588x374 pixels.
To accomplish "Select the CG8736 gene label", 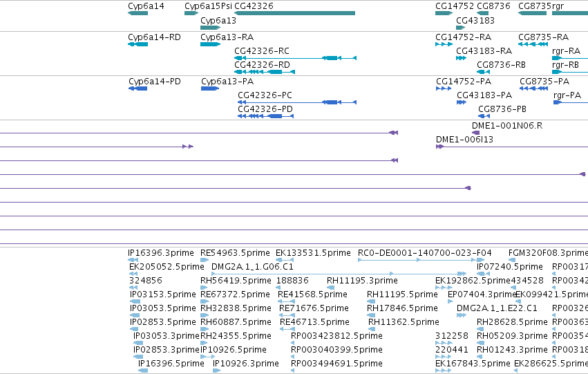I will 493,6.
